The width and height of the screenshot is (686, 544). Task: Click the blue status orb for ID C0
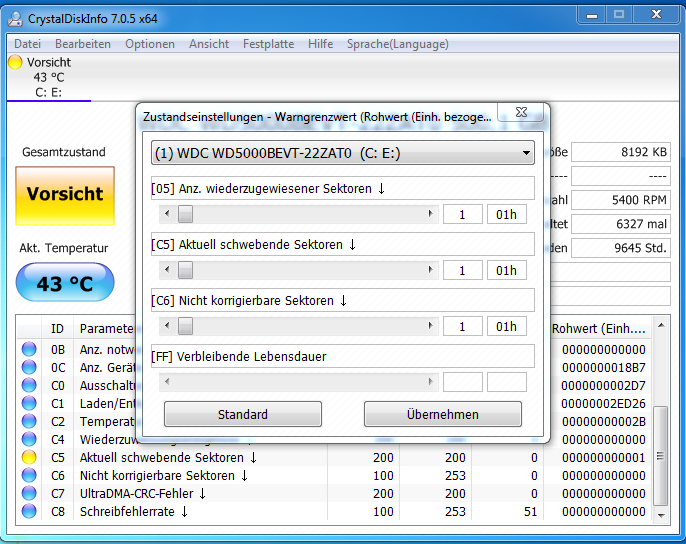coord(29,385)
